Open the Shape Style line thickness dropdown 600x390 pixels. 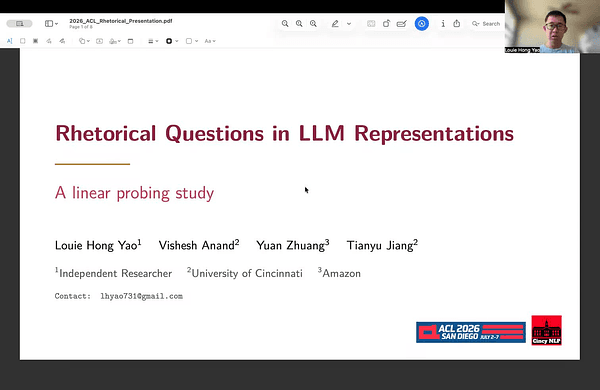153,41
